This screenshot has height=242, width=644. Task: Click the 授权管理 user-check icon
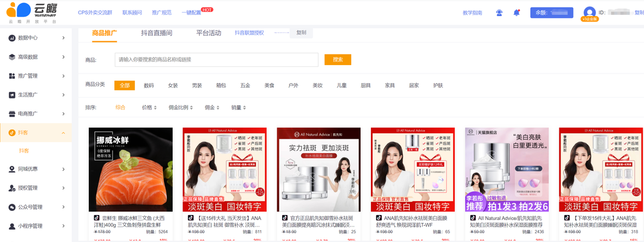tap(12, 188)
